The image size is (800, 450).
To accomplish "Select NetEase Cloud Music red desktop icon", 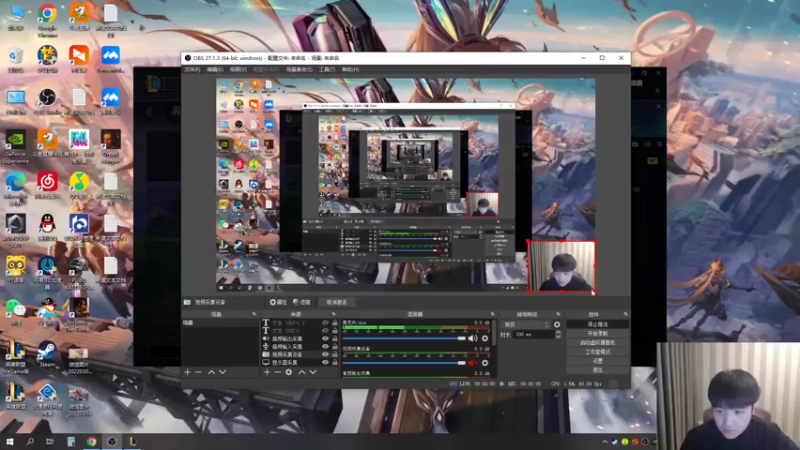I will (x=47, y=185).
